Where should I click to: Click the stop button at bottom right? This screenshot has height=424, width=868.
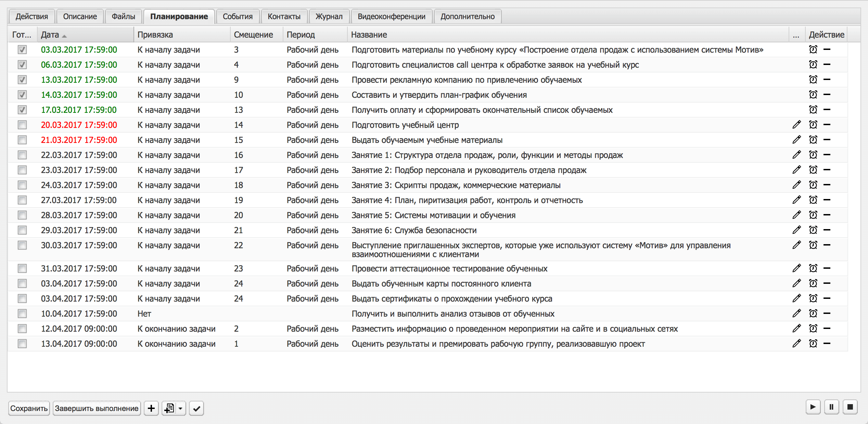pos(850,407)
